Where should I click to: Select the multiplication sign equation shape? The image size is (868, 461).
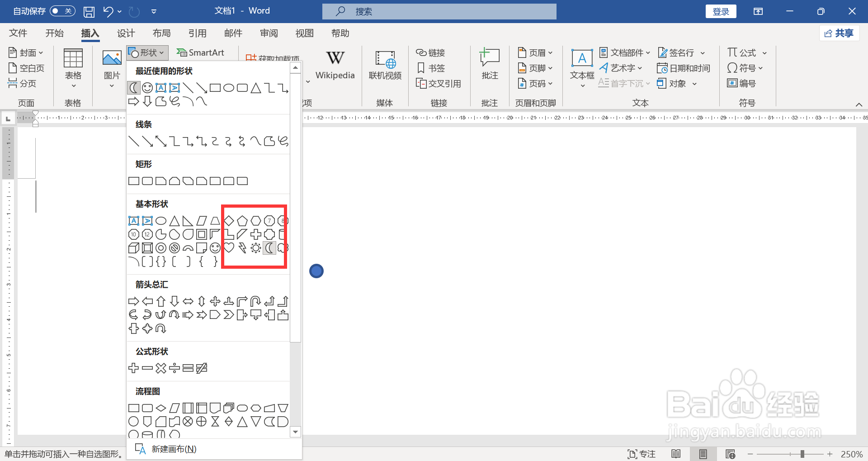[x=161, y=368]
